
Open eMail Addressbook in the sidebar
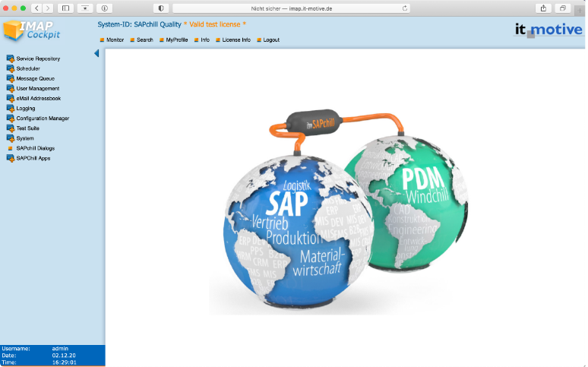pos(39,98)
